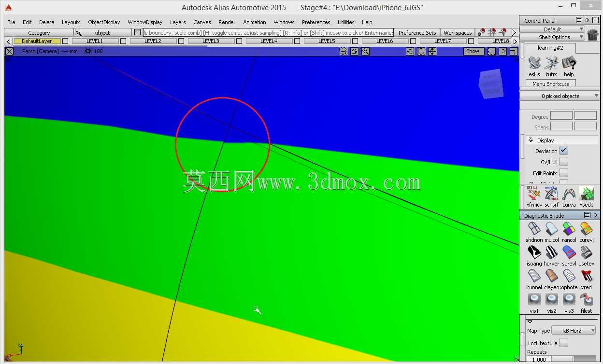Expand Diagnostic Shade arrow button
Screen dimensions: 603x364
(x=595, y=215)
